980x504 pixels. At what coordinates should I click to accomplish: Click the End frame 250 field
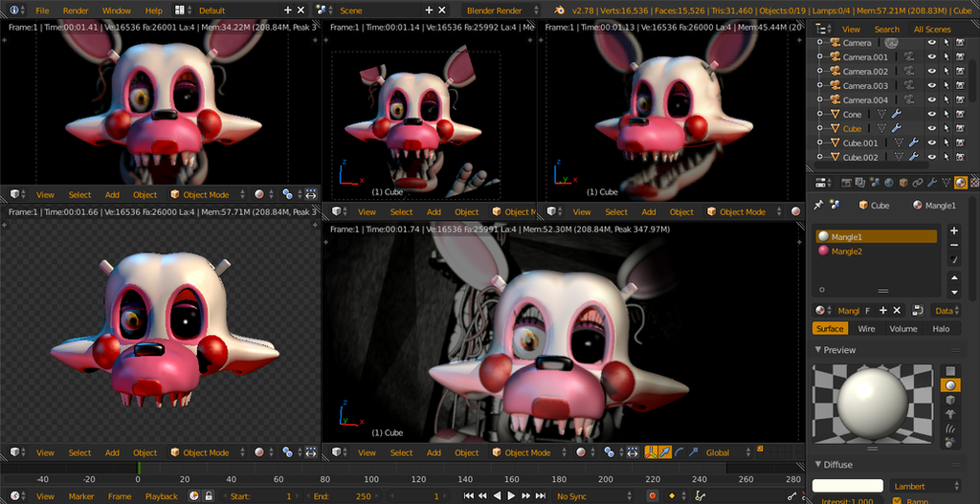[x=344, y=496]
